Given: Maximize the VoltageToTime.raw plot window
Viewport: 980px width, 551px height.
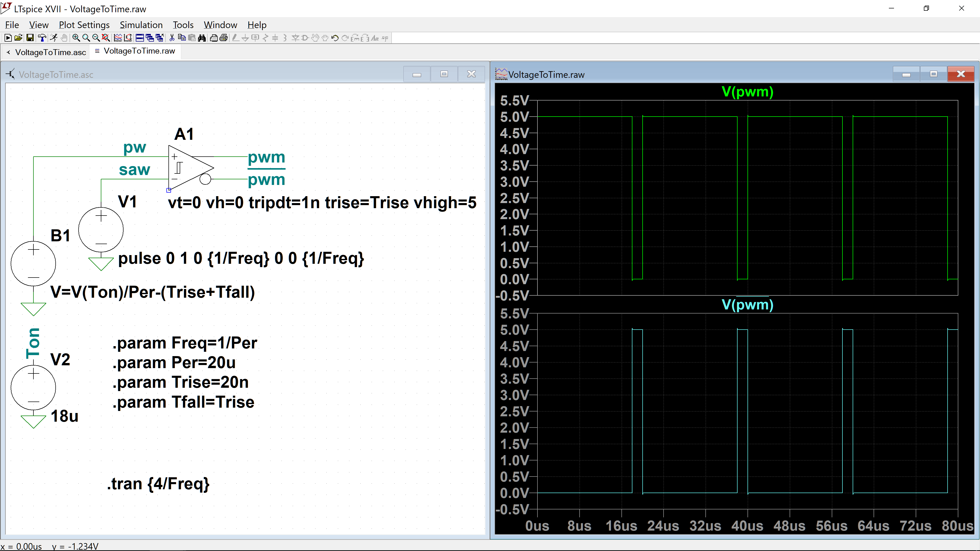Looking at the screenshot, I should (934, 74).
